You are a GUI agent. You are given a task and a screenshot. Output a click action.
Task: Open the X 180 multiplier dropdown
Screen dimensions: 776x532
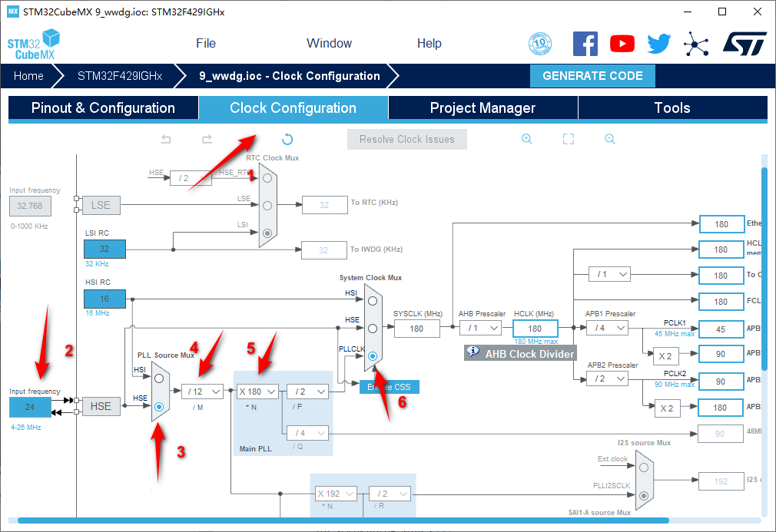pyautogui.click(x=257, y=392)
